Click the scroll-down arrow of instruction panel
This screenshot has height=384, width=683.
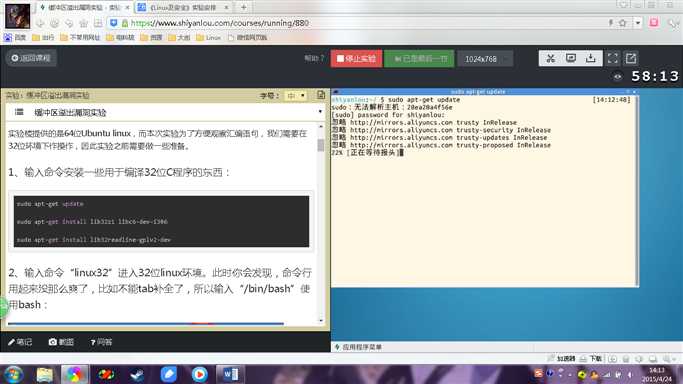(x=321, y=321)
